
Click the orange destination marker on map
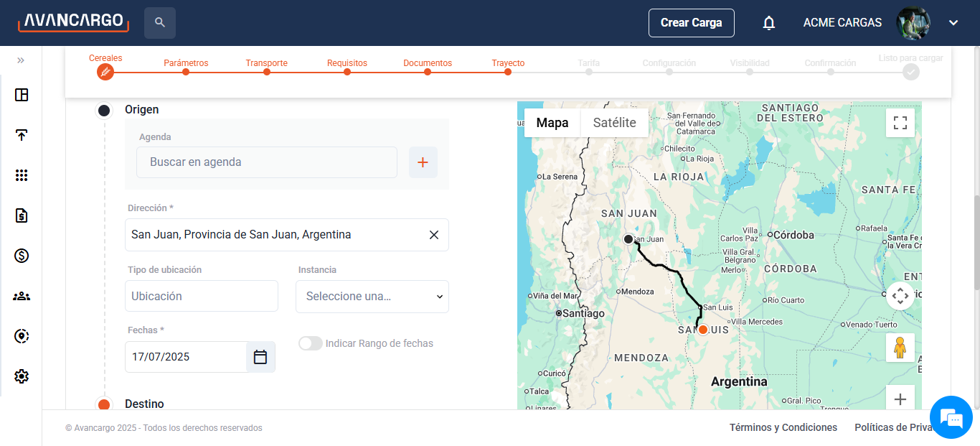tap(703, 330)
